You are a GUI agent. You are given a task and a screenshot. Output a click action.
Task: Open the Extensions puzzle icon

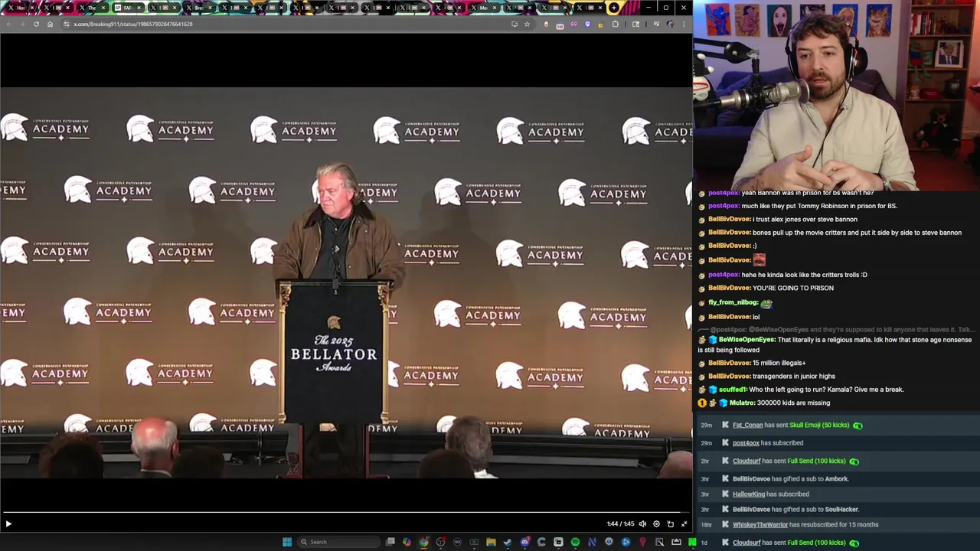[615, 24]
